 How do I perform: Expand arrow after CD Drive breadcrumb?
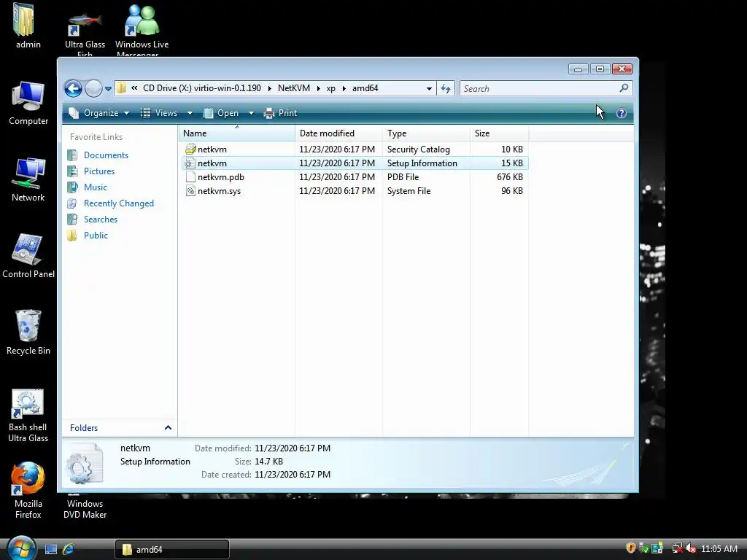(270, 88)
